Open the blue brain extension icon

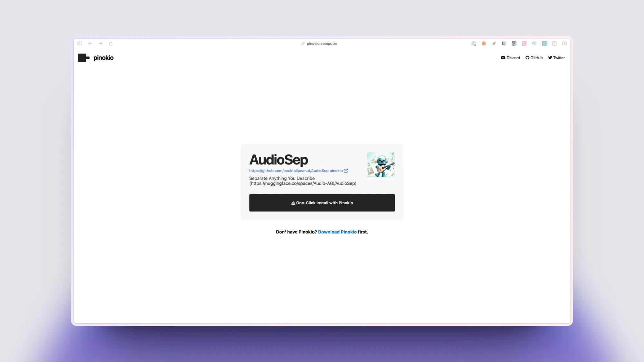[534, 43]
